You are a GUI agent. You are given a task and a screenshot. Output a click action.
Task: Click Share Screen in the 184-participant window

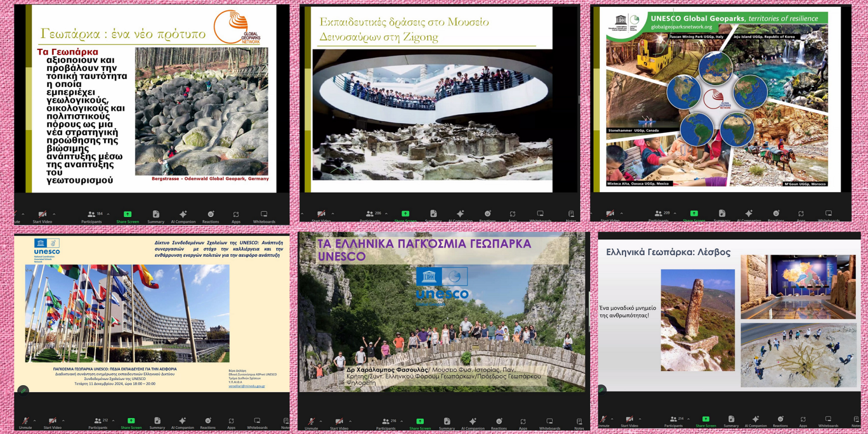click(x=128, y=216)
